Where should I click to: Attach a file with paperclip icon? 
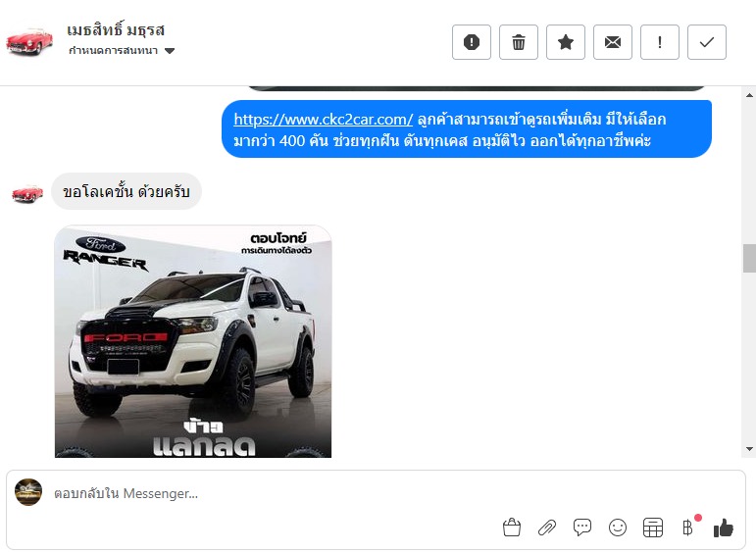(x=547, y=528)
